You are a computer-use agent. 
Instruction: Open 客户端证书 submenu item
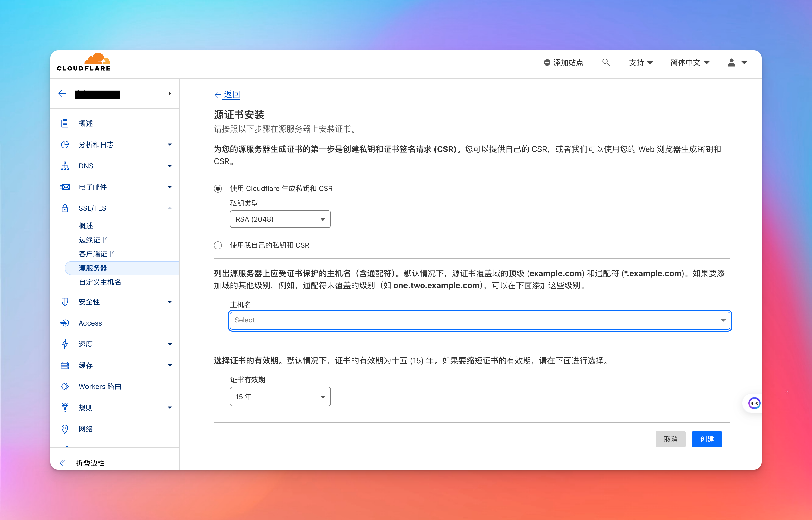[96, 254]
